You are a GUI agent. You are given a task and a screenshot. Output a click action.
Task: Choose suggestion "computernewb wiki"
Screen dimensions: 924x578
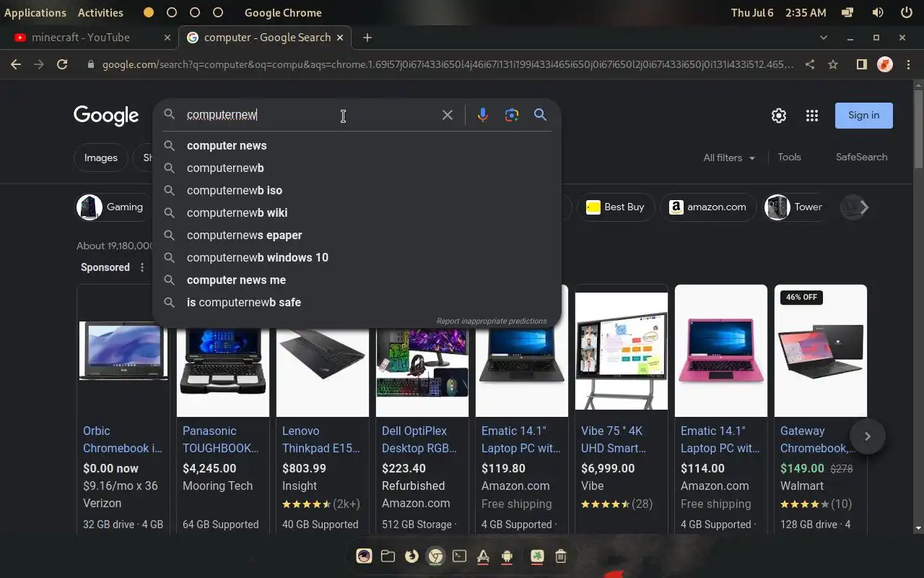[357, 212]
